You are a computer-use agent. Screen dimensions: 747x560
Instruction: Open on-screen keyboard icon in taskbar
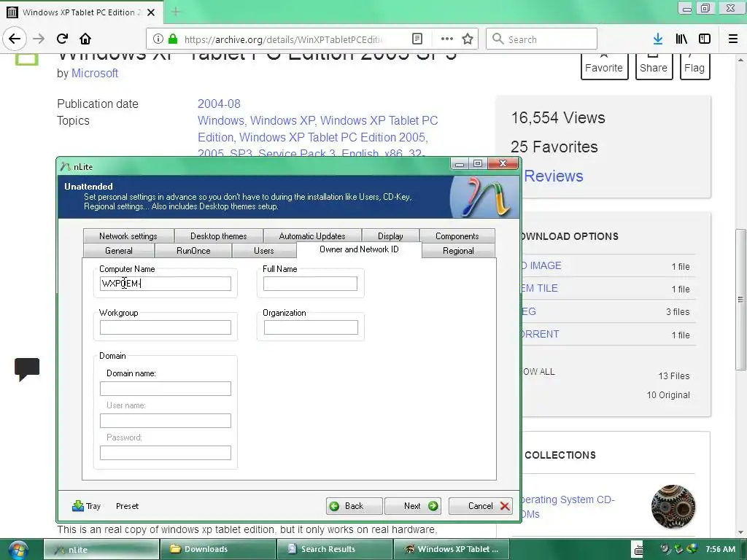click(638, 549)
